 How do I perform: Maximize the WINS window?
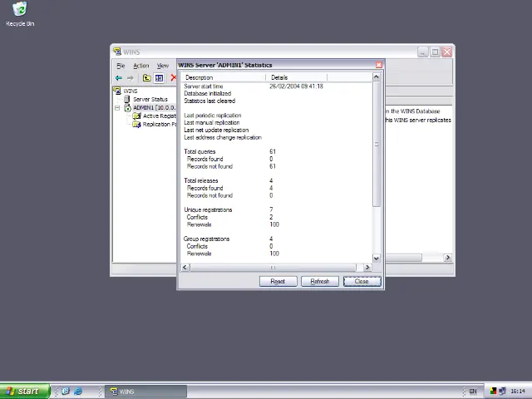pyautogui.click(x=435, y=52)
